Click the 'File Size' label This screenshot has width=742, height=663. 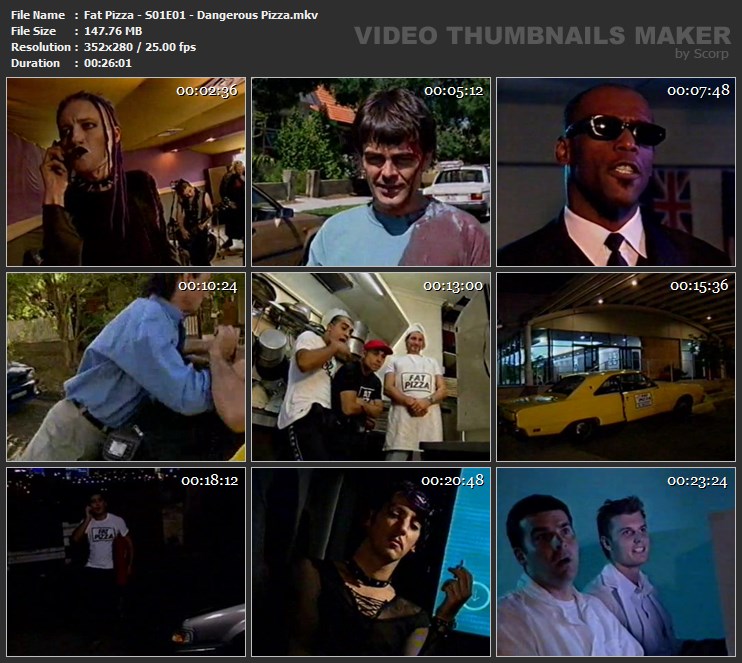(x=34, y=31)
